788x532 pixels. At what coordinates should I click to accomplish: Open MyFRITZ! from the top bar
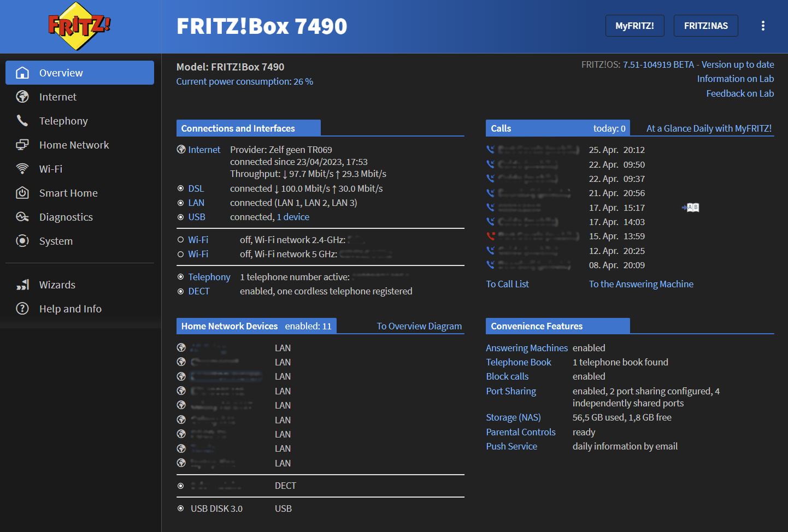click(x=635, y=26)
